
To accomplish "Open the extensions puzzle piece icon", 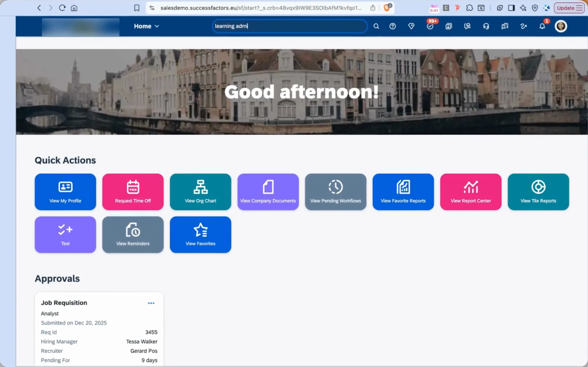I will tap(470, 8).
